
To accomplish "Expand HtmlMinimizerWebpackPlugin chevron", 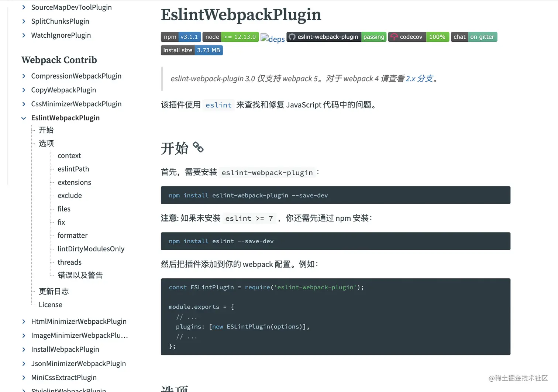I will pos(24,321).
